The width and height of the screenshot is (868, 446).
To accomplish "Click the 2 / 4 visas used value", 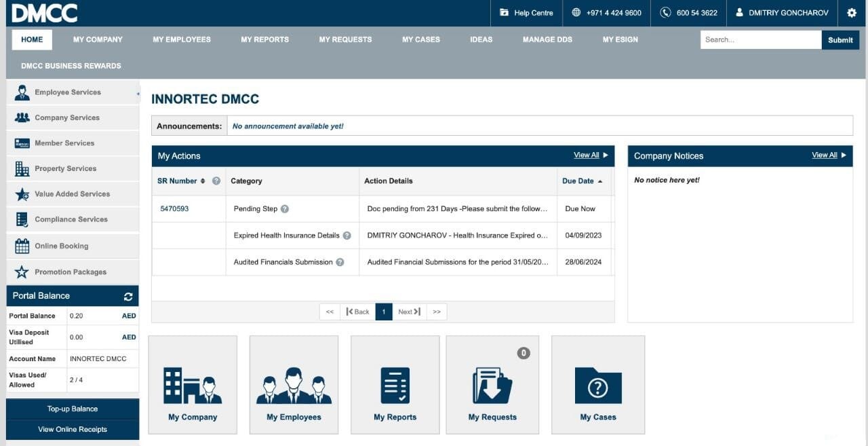I will pos(76,379).
